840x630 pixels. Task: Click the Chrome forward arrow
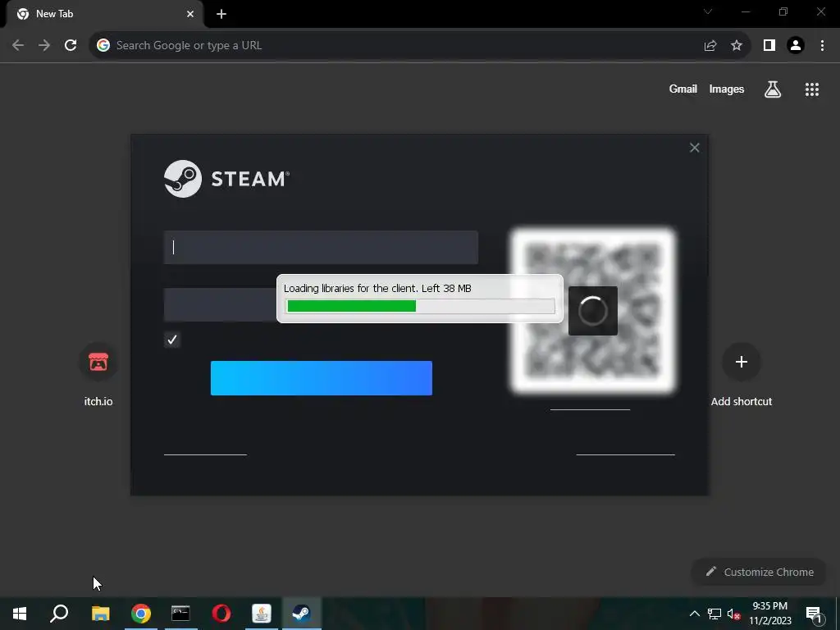[44, 46]
